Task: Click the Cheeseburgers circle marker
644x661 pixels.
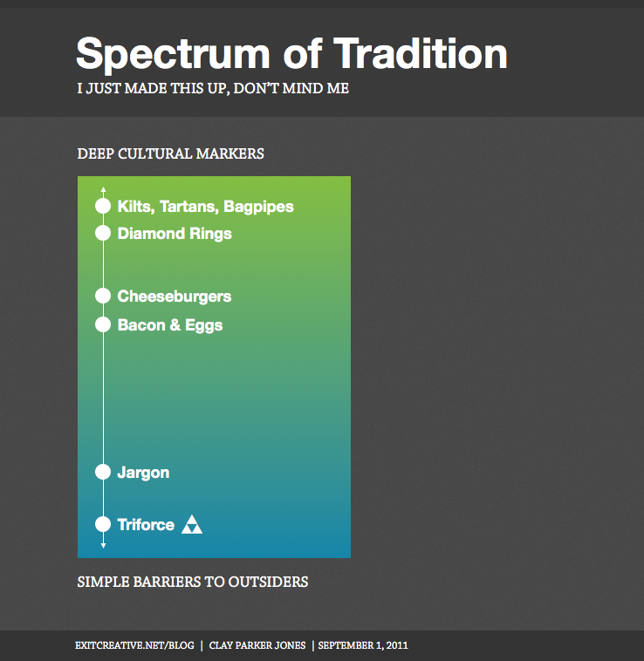Action: [x=103, y=296]
